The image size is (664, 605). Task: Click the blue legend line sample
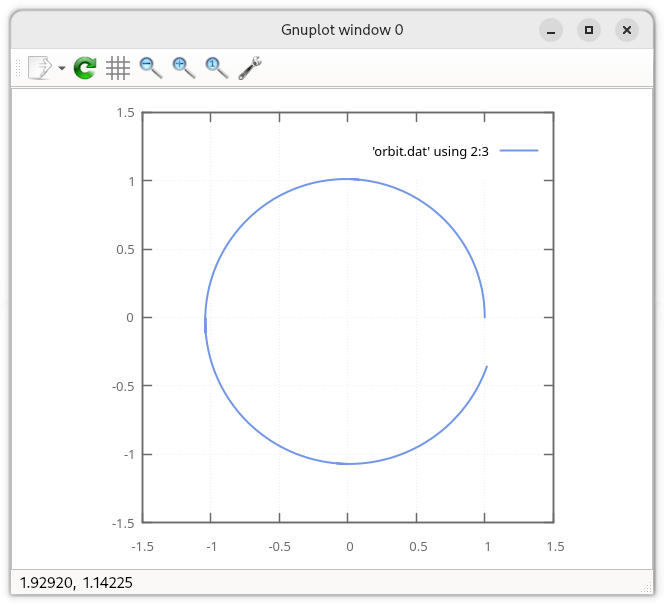tap(519, 151)
